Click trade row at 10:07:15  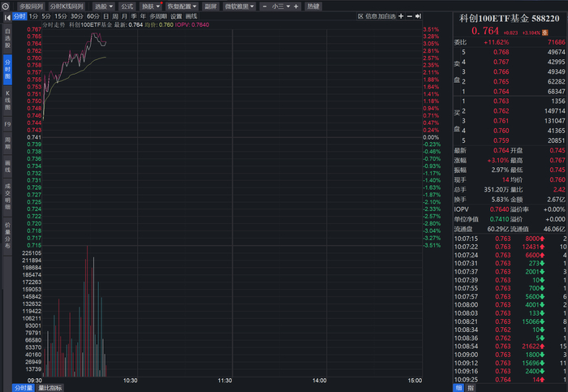[510, 239]
